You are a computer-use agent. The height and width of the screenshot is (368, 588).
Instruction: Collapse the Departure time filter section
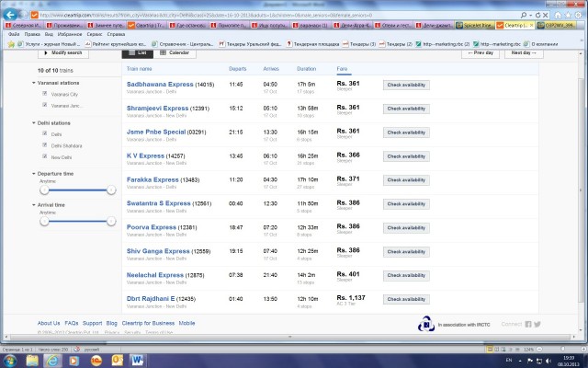34,172
